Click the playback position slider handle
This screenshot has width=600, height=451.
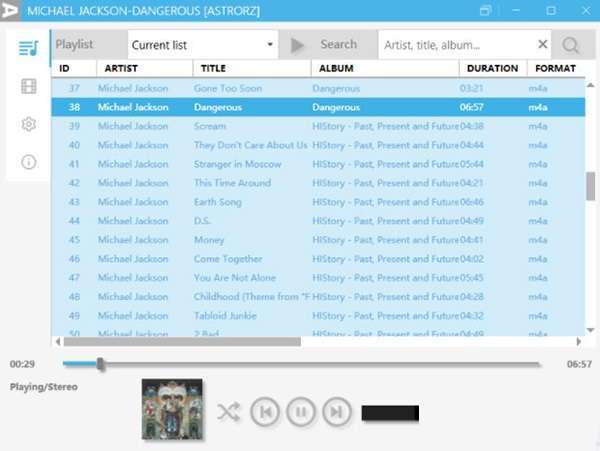[100, 364]
